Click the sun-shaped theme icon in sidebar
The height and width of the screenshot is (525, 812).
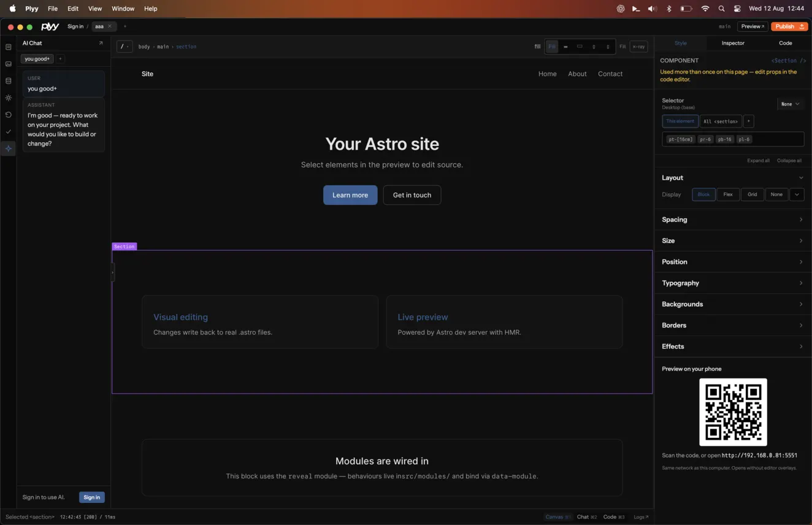point(9,98)
